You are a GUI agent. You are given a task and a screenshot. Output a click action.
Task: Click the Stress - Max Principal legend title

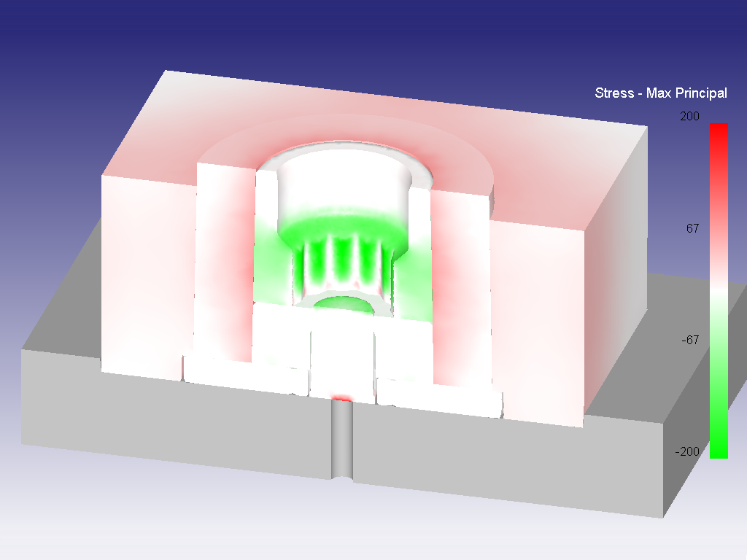(x=661, y=93)
